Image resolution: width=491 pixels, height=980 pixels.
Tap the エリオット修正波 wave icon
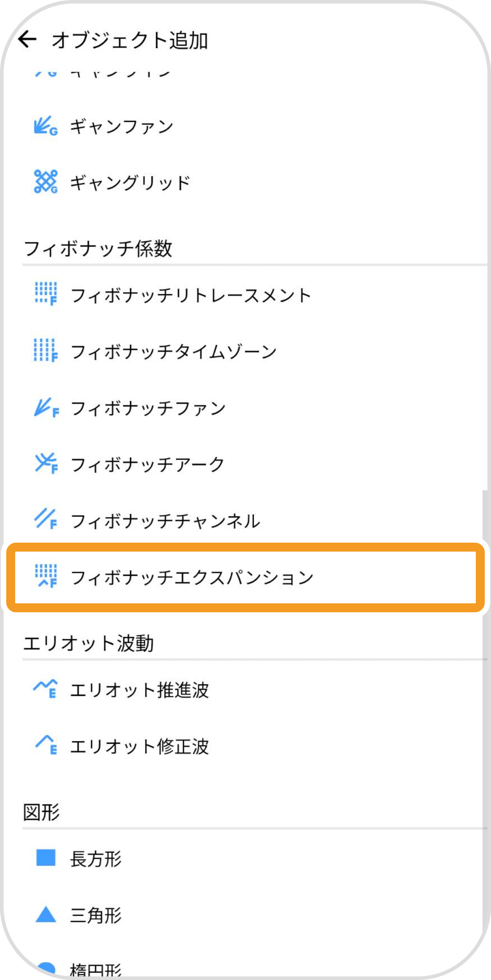point(45,745)
